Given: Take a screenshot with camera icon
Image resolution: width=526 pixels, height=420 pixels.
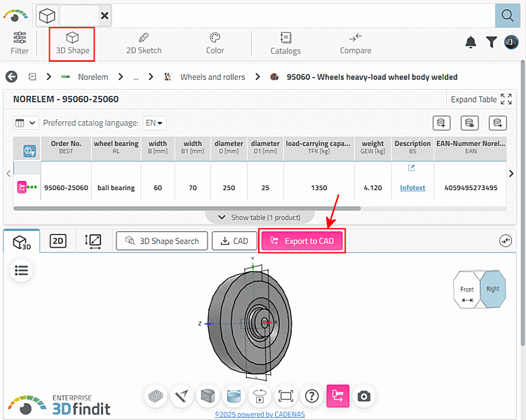Looking at the screenshot, I should pos(363,396).
